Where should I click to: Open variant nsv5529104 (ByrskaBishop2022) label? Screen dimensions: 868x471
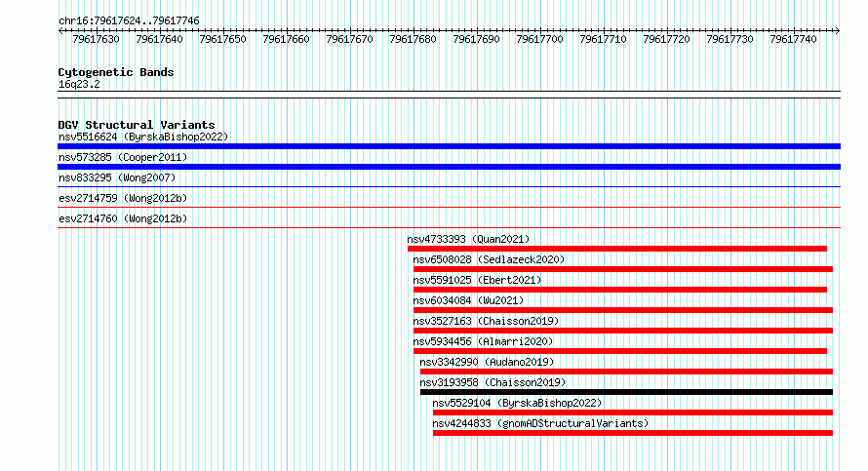coord(517,403)
